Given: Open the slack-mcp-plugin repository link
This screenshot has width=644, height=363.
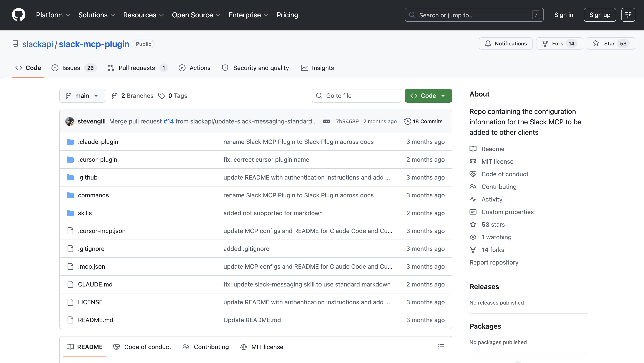Looking at the screenshot, I should click(94, 44).
